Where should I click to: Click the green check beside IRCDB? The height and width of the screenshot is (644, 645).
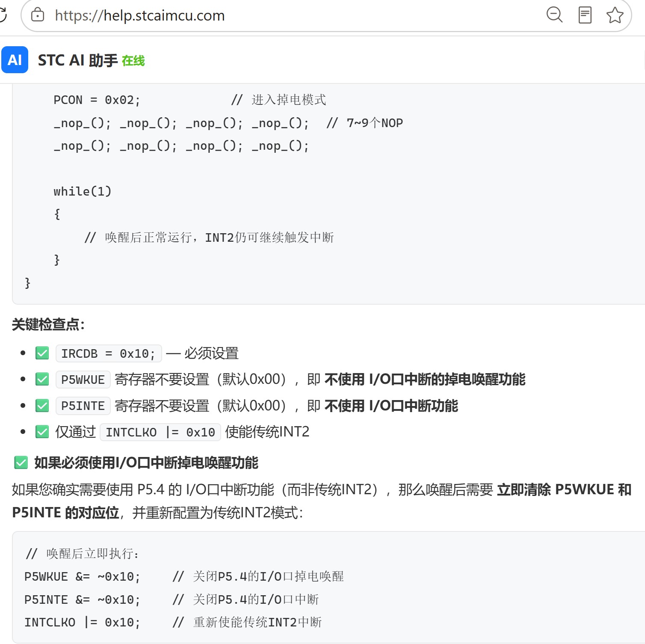pyautogui.click(x=42, y=353)
